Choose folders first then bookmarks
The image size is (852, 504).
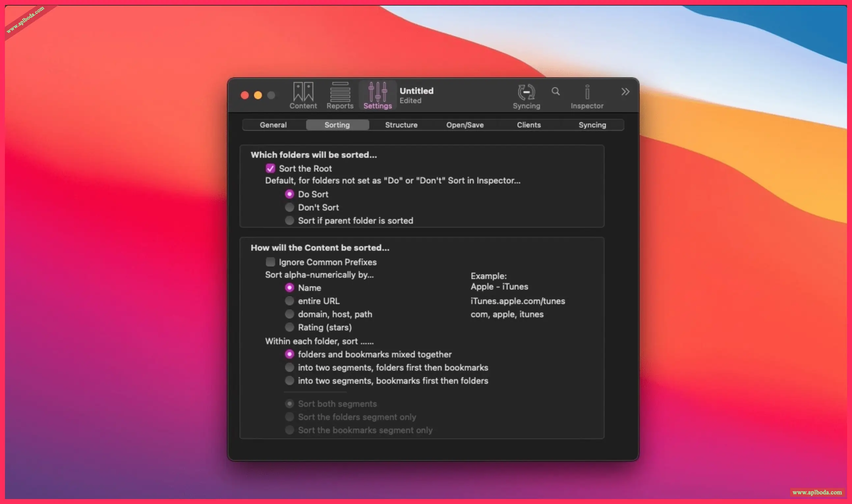point(289,368)
